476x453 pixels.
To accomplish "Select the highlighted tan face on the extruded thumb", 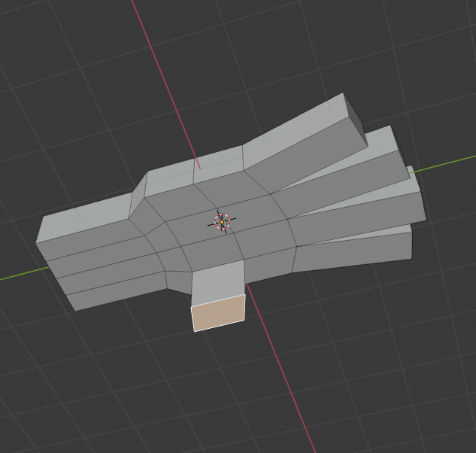I will [219, 313].
